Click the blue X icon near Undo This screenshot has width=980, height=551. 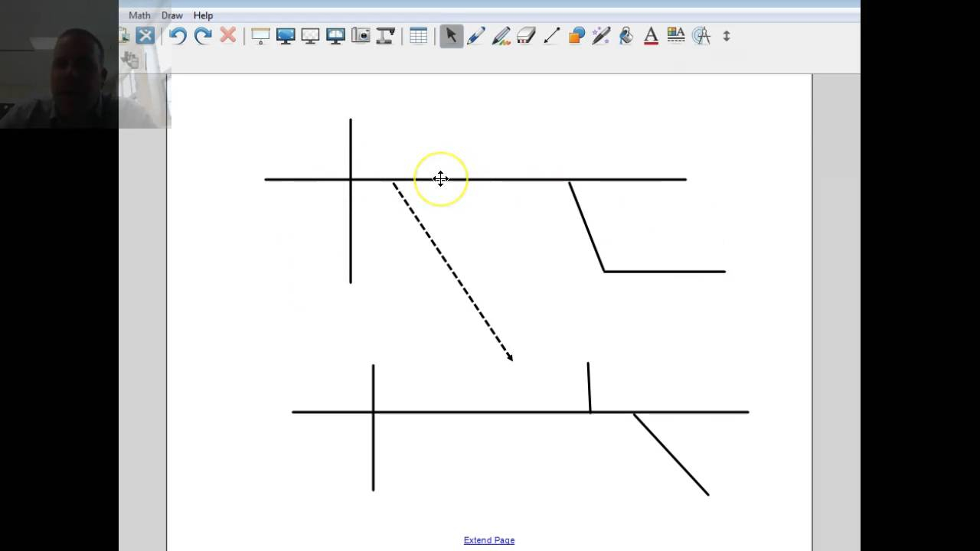pyautogui.click(x=145, y=35)
